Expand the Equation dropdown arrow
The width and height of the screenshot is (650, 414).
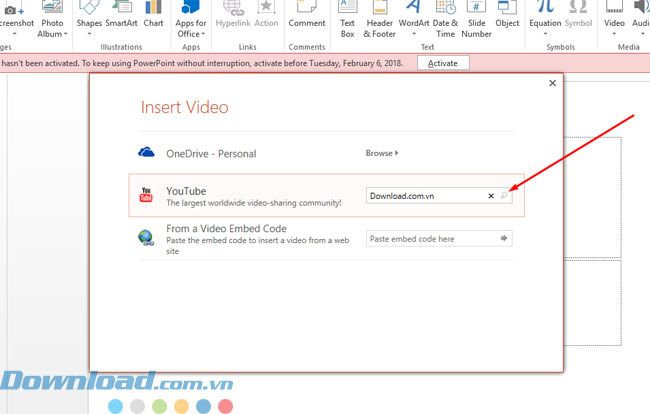(x=545, y=34)
